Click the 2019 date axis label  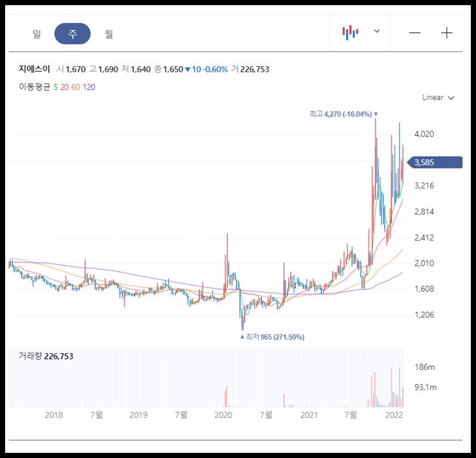(138, 415)
